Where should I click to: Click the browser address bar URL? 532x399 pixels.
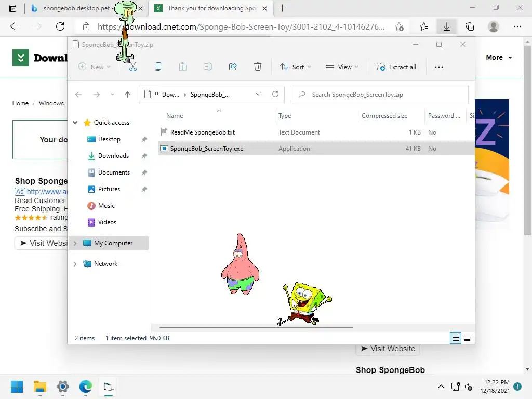coord(241,26)
